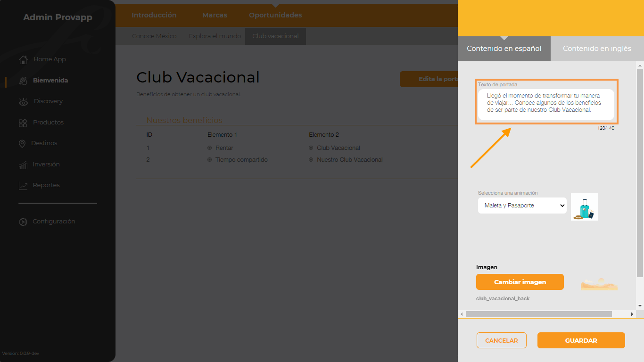Viewport: 644px width, 362px height.
Task: Switch to Contenido en español tab
Action: pyautogui.click(x=504, y=49)
